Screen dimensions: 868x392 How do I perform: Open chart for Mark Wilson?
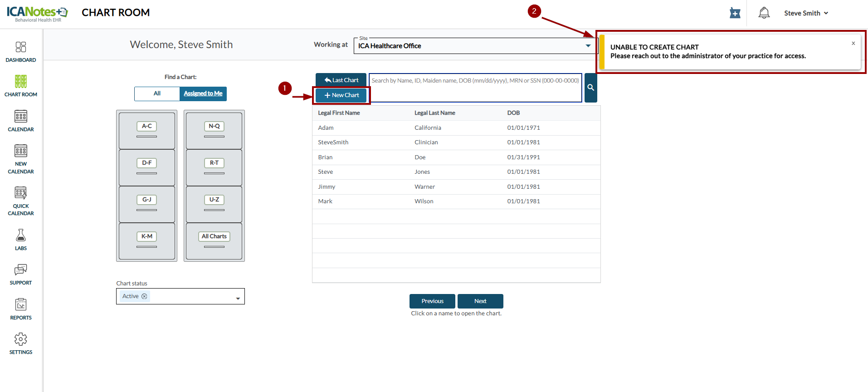456,201
